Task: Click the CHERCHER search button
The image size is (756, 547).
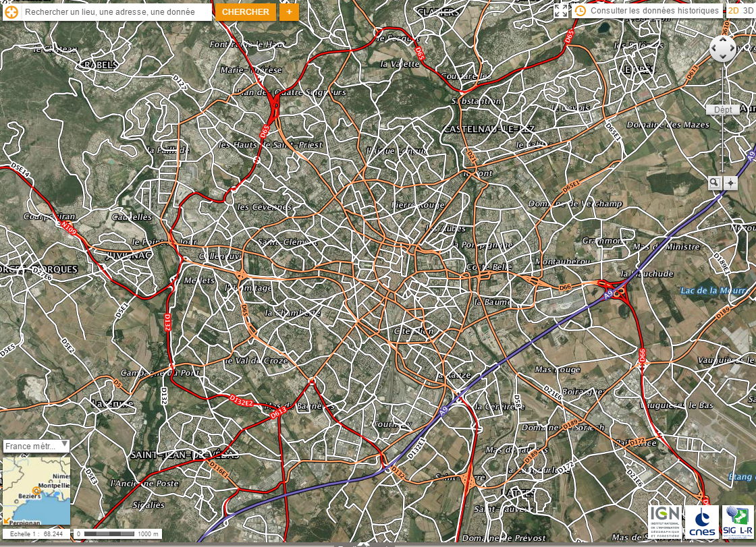Action: pos(246,12)
